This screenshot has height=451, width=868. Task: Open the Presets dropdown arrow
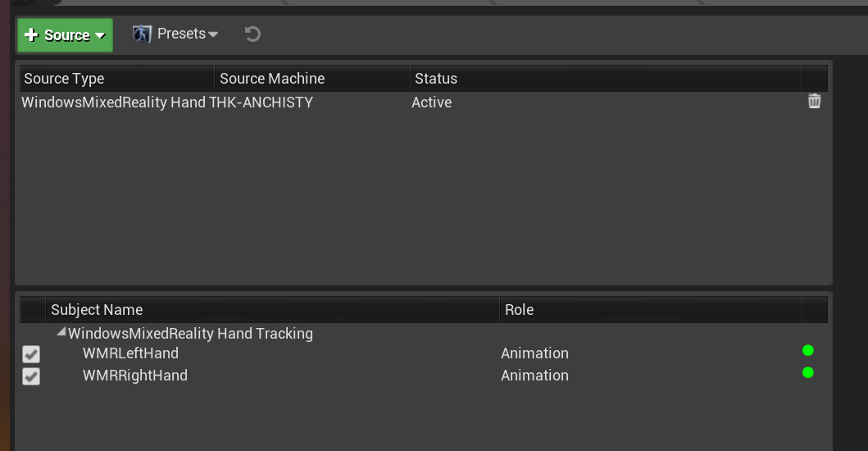pyautogui.click(x=213, y=34)
